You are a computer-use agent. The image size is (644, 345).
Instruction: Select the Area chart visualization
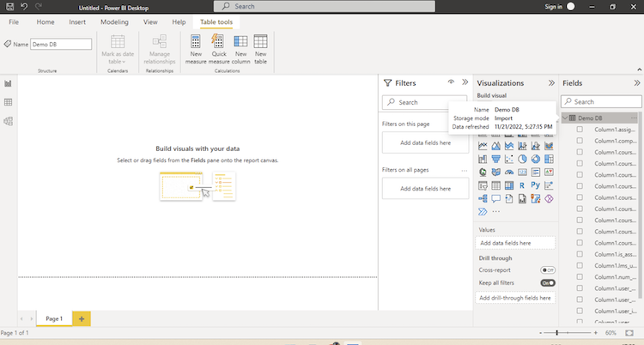tap(495, 146)
